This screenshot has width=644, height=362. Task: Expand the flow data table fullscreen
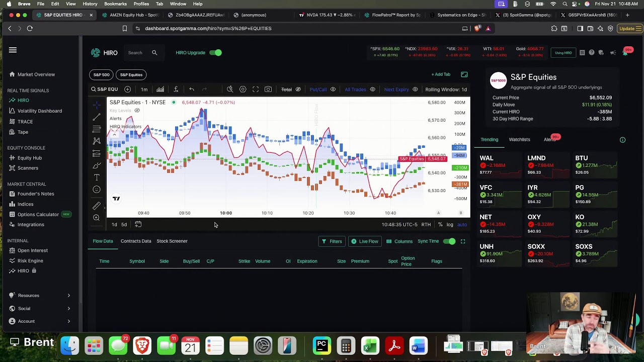click(463, 241)
